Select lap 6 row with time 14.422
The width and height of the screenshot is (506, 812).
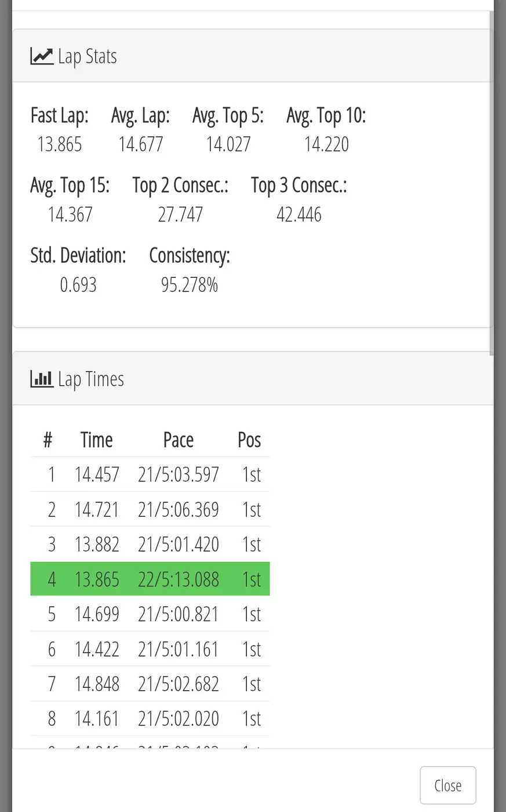(150, 648)
